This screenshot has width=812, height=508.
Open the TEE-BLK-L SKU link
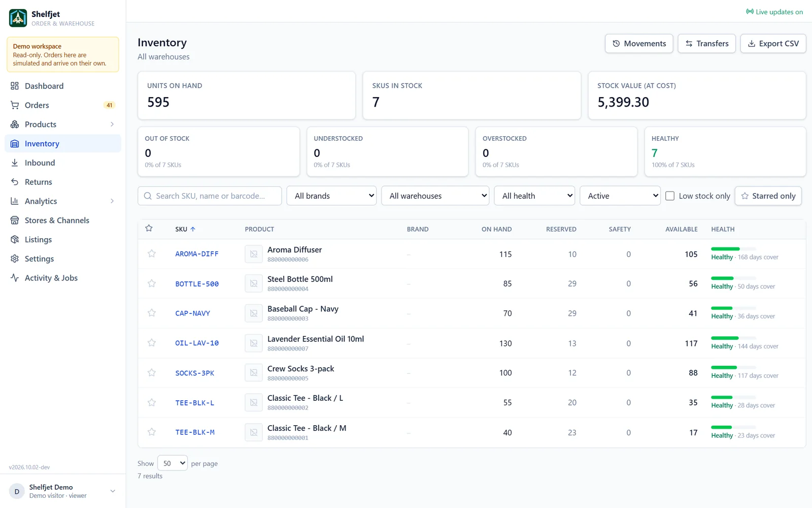point(195,403)
